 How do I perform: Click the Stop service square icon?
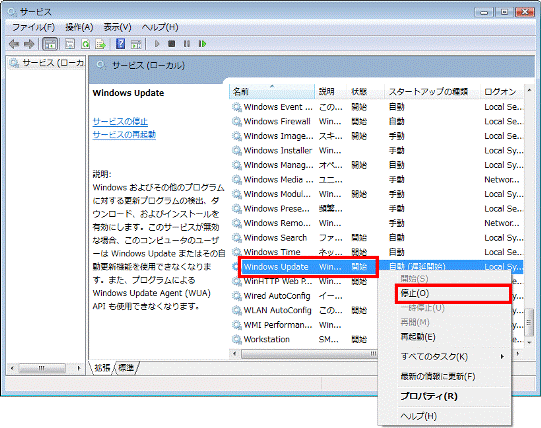click(x=171, y=44)
